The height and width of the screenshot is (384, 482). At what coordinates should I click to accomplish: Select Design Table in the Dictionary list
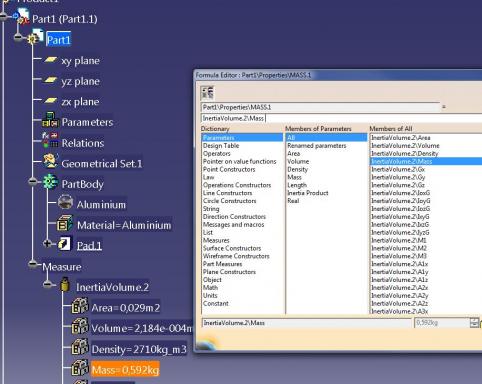point(221,146)
